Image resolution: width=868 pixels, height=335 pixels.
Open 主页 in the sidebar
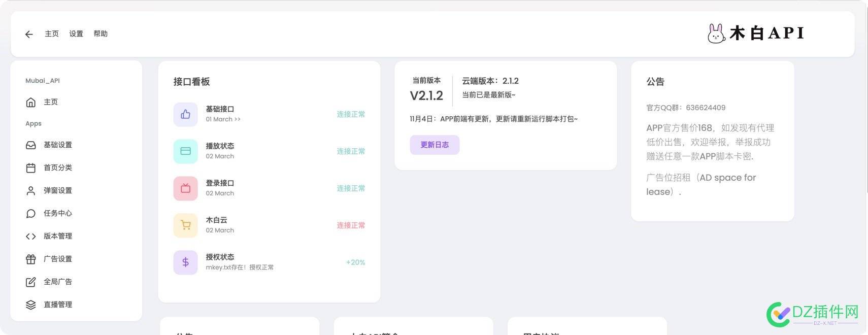51,102
